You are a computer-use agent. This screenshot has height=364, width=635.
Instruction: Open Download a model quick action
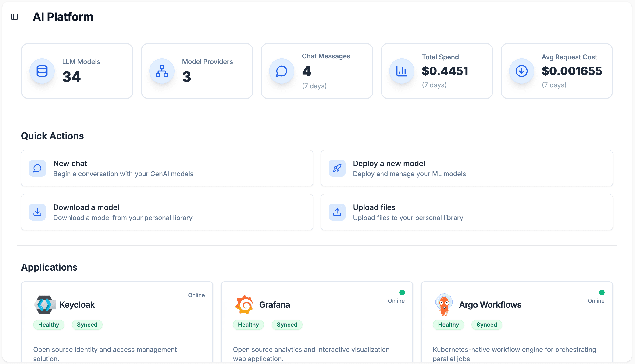click(x=167, y=212)
